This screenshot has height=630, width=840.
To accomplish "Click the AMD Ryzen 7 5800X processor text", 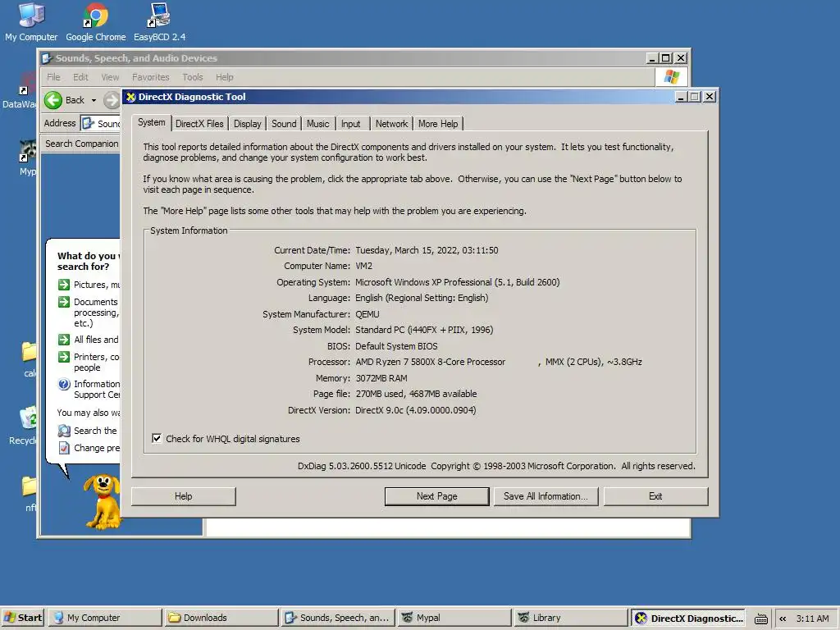I will [x=430, y=362].
